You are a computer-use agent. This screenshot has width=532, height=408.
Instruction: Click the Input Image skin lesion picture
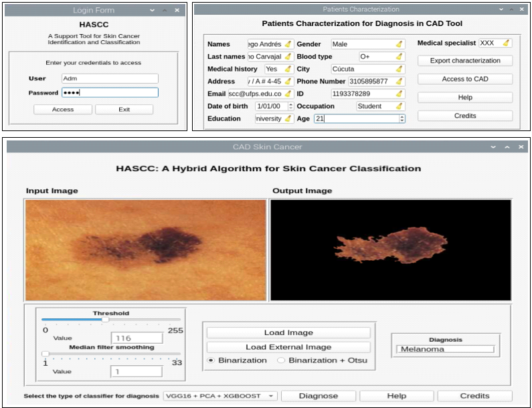point(146,250)
